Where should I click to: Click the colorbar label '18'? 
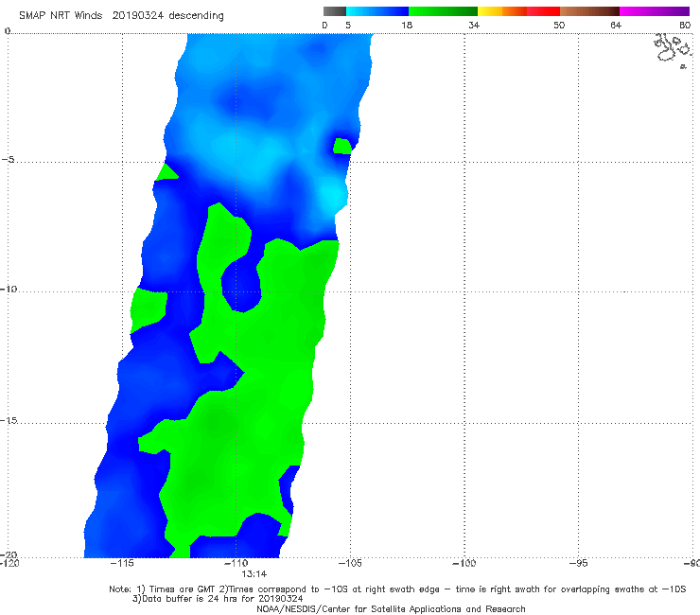(407, 26)
